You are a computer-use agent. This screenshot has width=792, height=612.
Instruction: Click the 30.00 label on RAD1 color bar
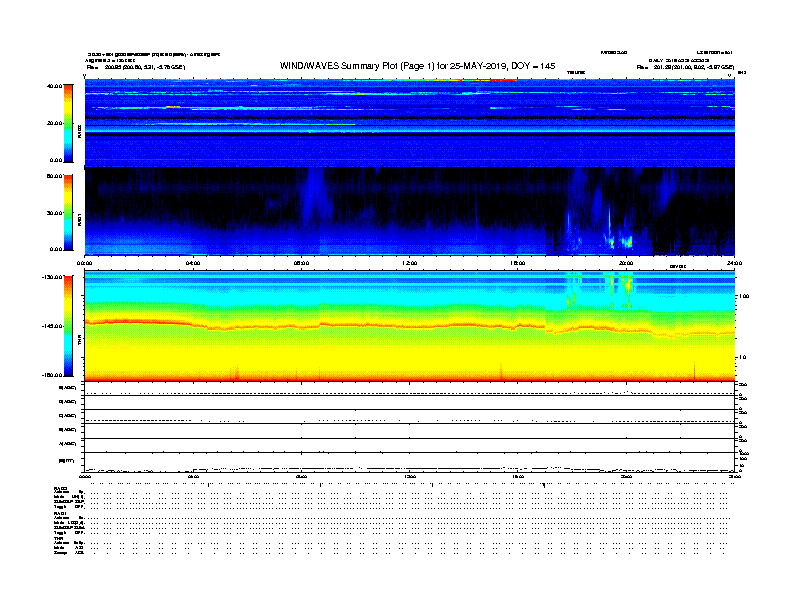coord(54,213)
